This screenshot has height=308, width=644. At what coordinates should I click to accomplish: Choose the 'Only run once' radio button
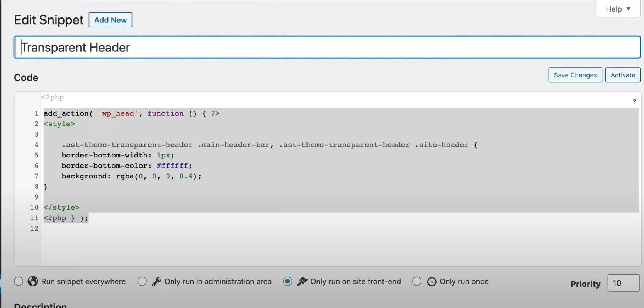point(417,281)
